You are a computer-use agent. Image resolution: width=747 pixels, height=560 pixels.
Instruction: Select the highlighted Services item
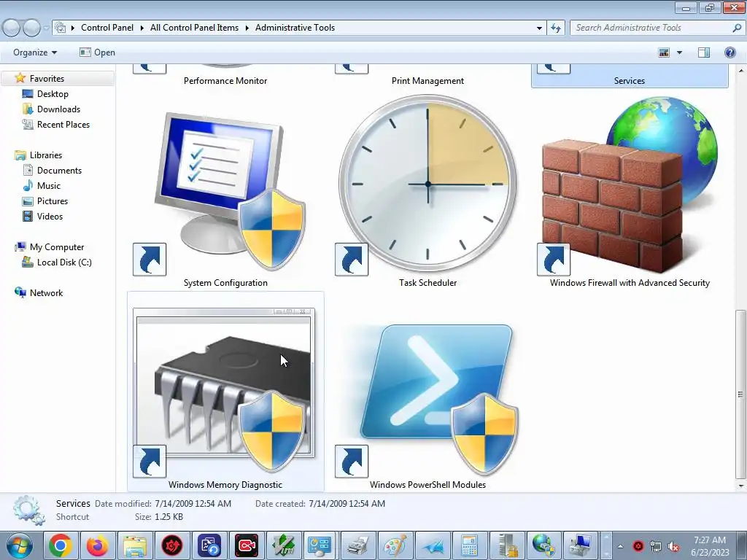[630, 76]
